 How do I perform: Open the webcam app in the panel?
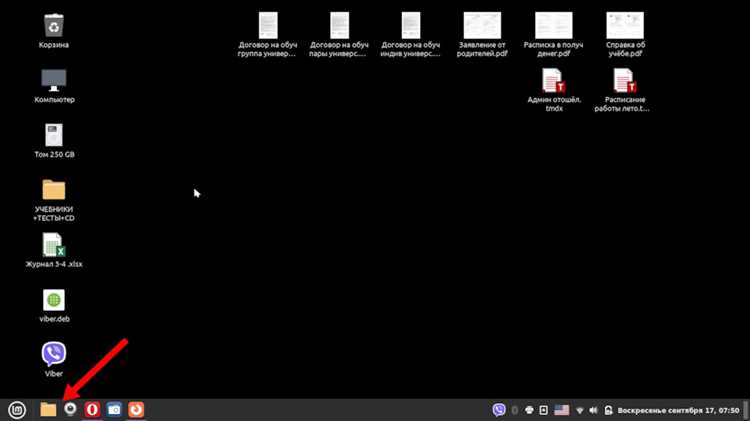[70, 410]
